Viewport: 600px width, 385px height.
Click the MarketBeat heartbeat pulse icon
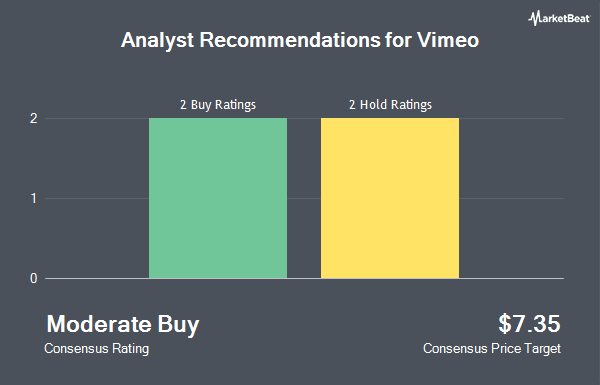pos(534,18)
